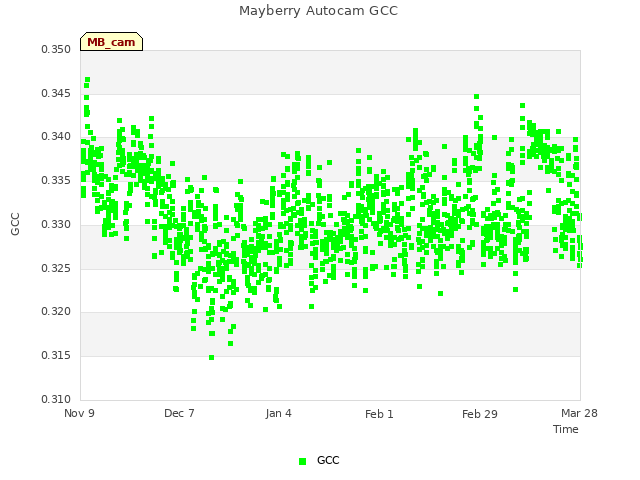640x480 pixels.
Task: Click the 0.345 y-axis tick label
Action: pyautogui.click(x=56, y=93)
